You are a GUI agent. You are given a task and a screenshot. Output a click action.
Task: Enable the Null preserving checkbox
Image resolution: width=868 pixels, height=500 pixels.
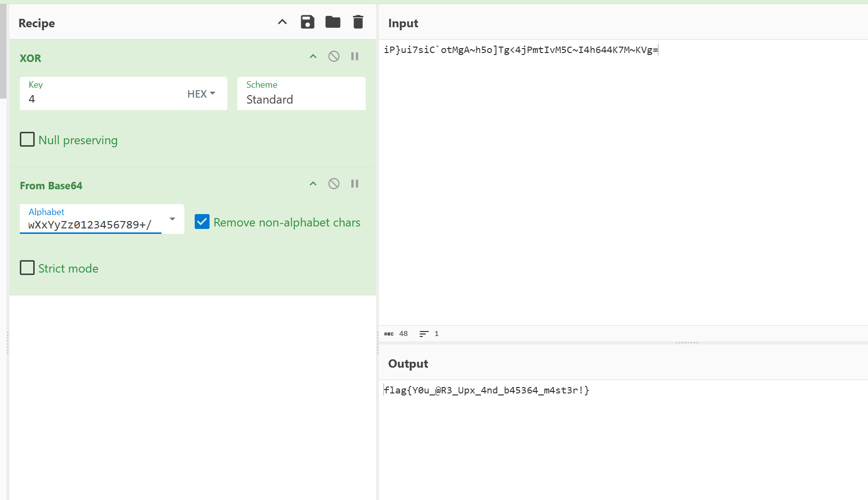(x=27, y=139)
